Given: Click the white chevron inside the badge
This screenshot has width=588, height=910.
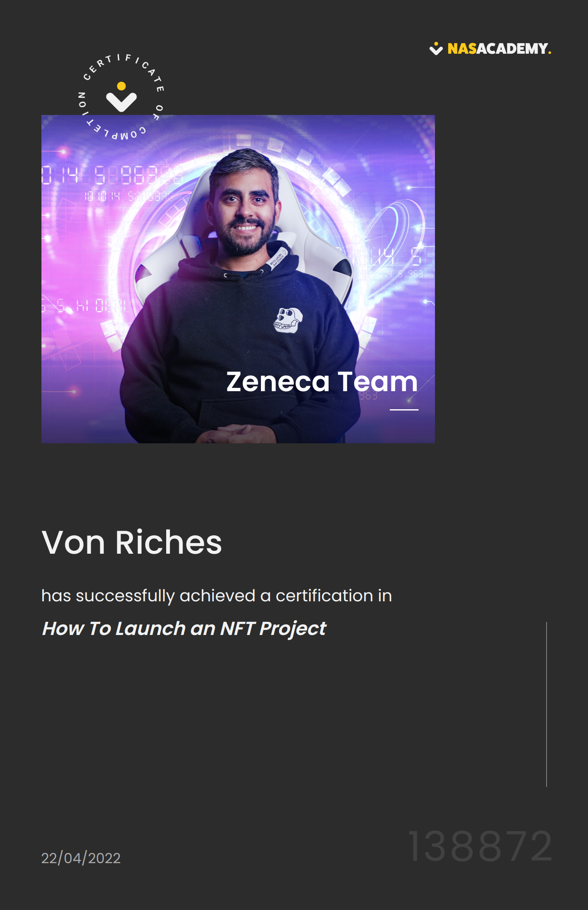Looking at the screenshot, I should coord(121,102).
